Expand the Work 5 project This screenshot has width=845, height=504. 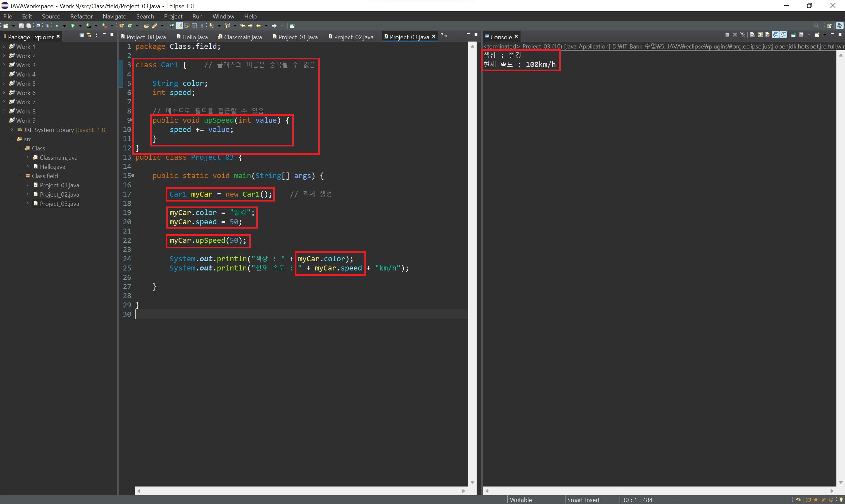coord(4,83)
